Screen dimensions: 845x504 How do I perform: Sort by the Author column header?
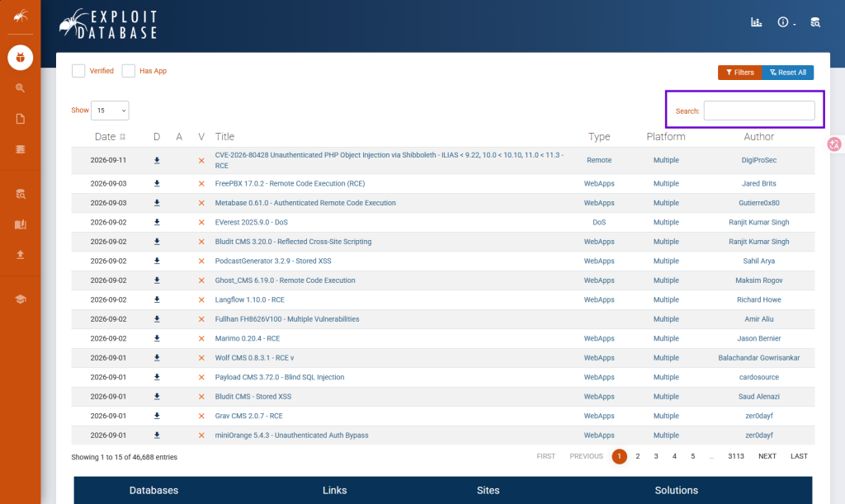tap(759, 137)
